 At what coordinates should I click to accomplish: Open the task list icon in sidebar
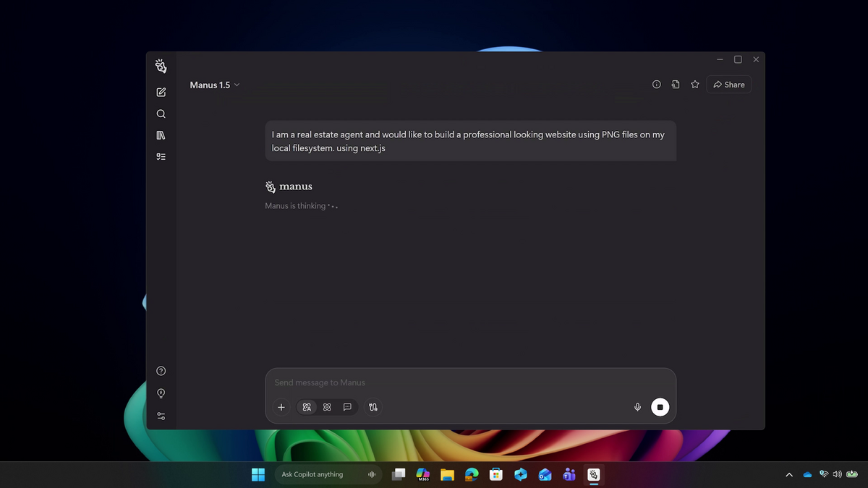point(161,156)
